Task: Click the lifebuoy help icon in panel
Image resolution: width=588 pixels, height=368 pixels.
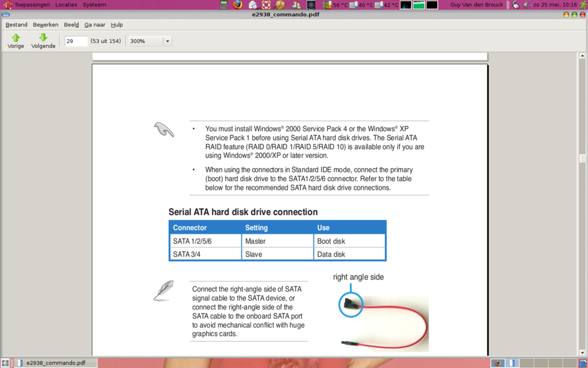Action: point(266,5)
